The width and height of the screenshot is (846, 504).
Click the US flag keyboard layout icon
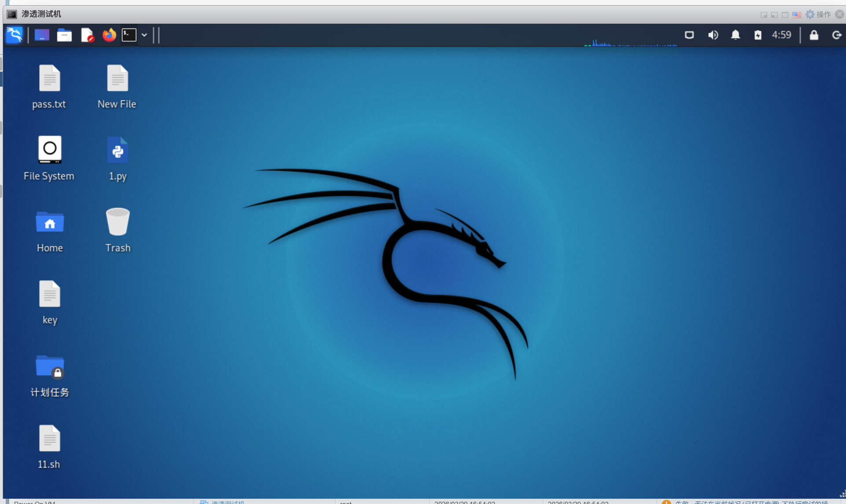click(x=797, y=15)
